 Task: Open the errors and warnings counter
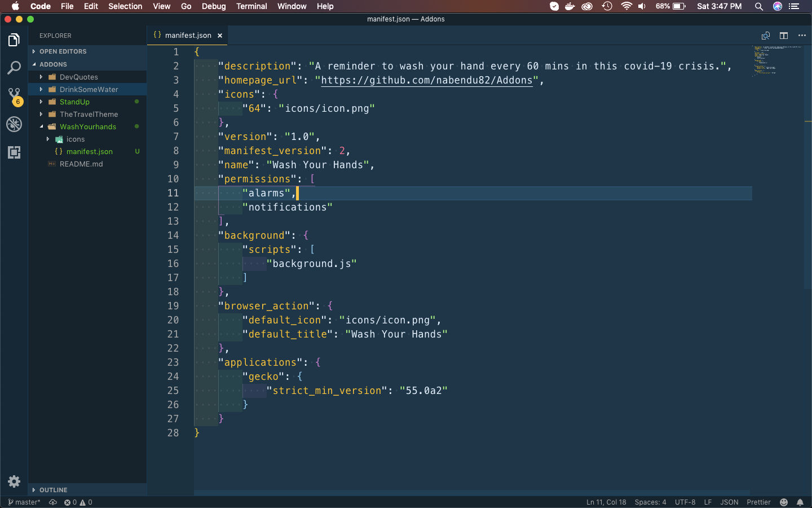[78, 502]
